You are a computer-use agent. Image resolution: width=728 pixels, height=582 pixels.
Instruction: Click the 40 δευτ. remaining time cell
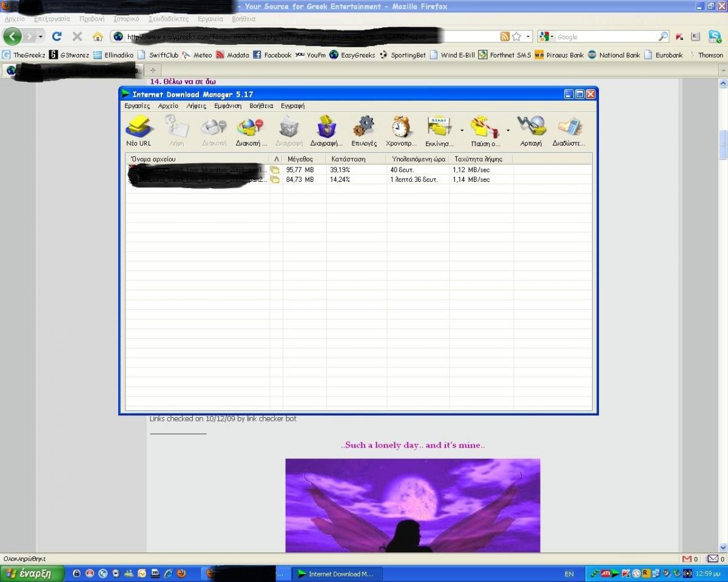pyautogui.click(x=402, y=170)
